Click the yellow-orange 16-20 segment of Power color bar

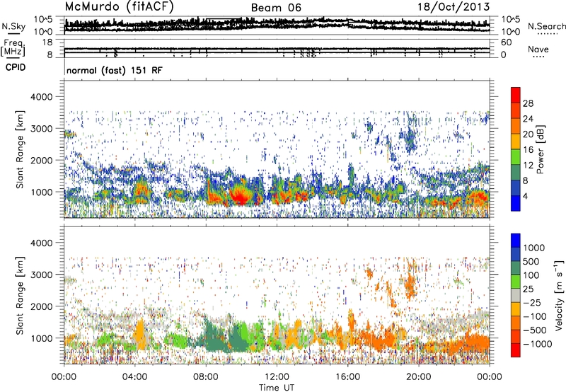pyautogui.click(x=516, y=142)
